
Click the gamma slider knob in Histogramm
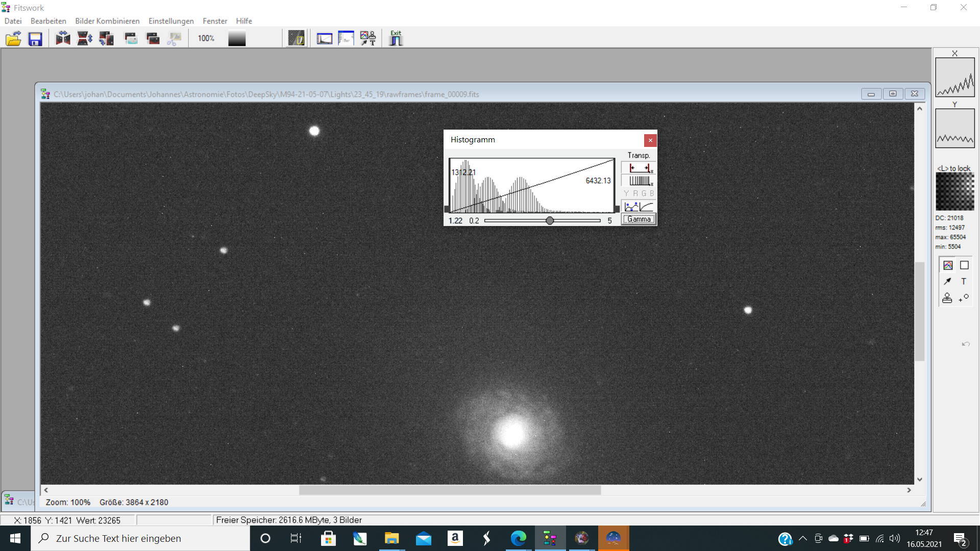[x=550, y=221]
